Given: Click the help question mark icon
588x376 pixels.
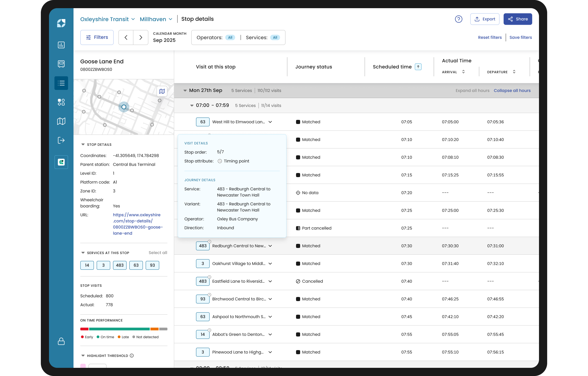Looking at the screenshot, I should pyautogui.click(x=458, y=19).
